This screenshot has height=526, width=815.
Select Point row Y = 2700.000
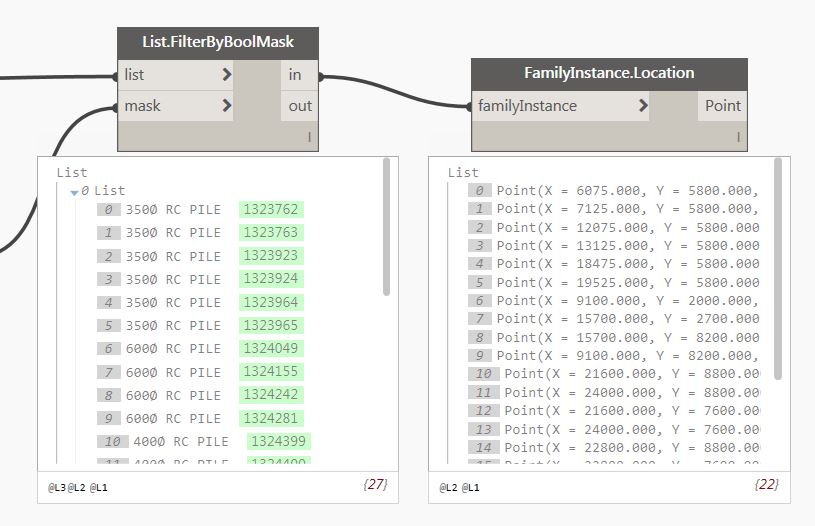[x=613, y=319]
